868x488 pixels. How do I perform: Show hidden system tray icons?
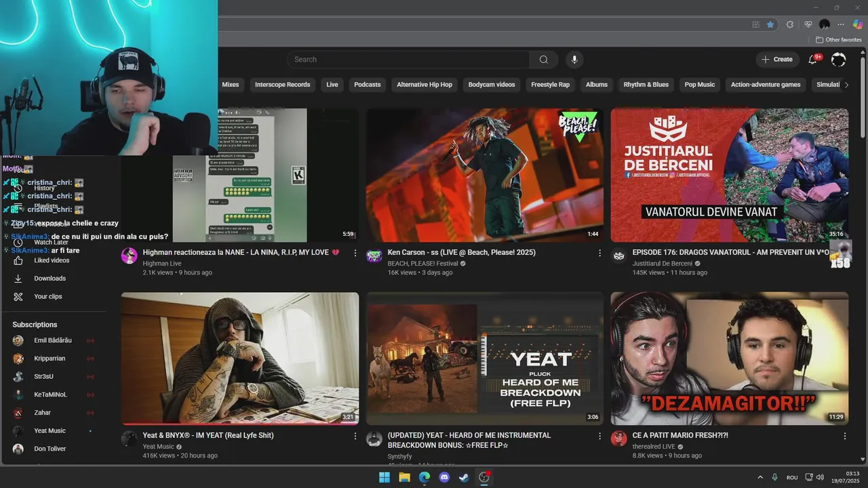pos(759,477)
